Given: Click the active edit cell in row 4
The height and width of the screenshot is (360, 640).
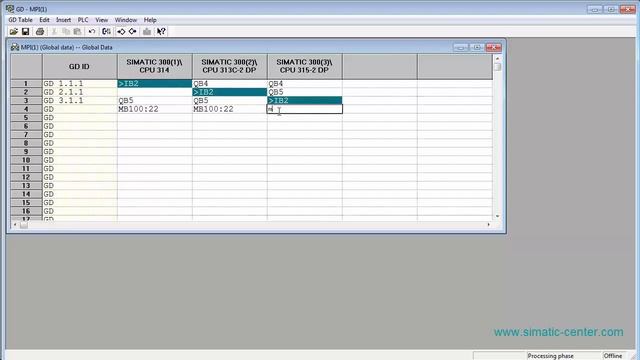Looking at the screenshot, I should click(x=305, y=109).
